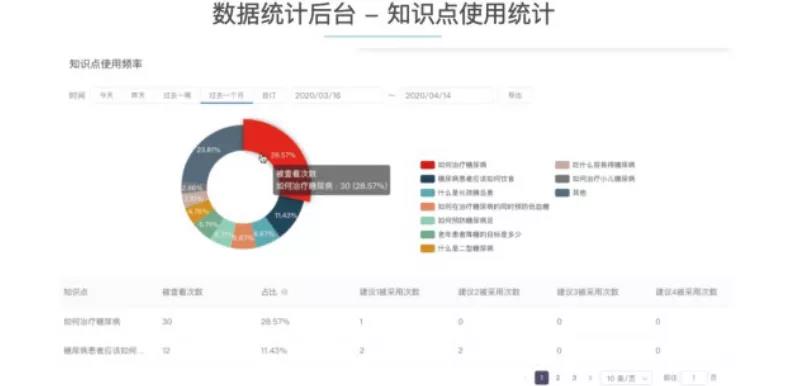Go to page 2 in pagination

[558, 378]
